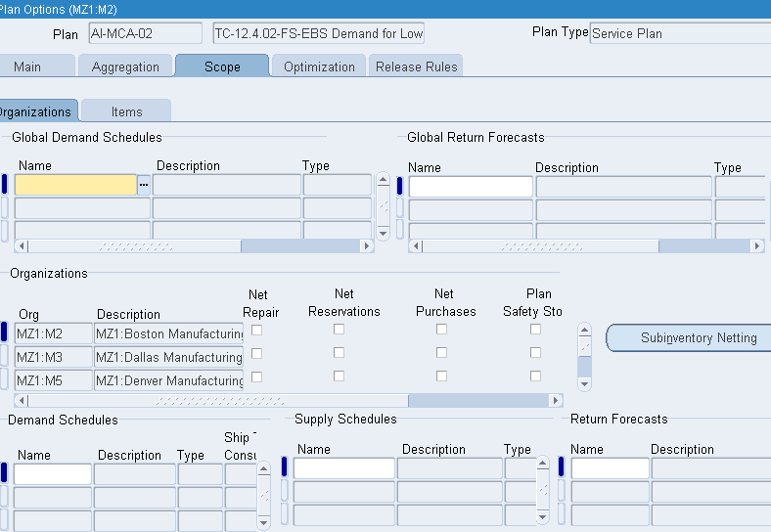
Task: Click Global Demand Schedules scroll up arrow
Action: tap(383, 179)
